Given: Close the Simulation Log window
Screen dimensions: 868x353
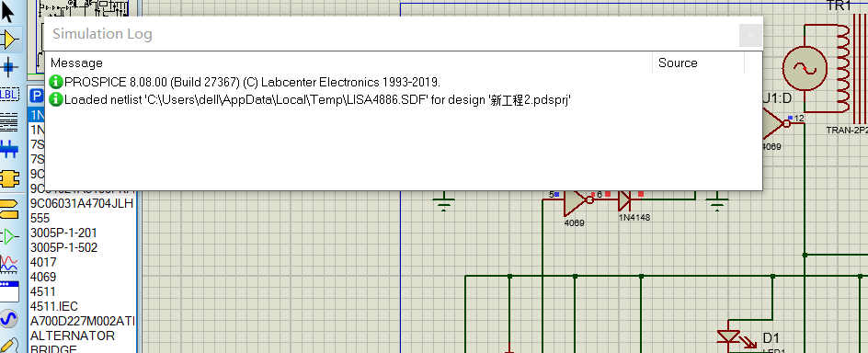Looking at the screenshot, I should (750, 36).
